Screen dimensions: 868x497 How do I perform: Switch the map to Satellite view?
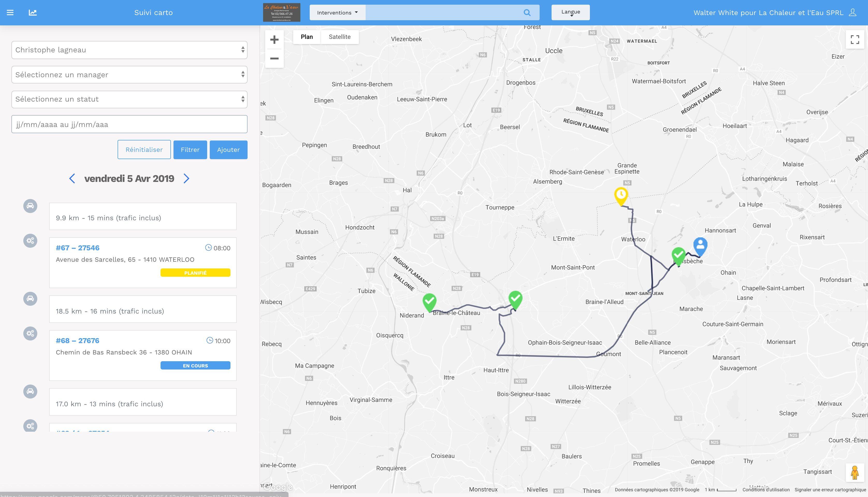[x=339, y=37]
